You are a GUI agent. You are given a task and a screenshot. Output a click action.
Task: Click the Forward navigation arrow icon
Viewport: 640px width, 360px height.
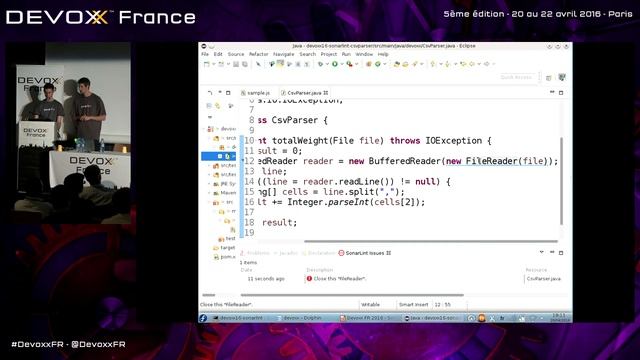tap(487, 64)
